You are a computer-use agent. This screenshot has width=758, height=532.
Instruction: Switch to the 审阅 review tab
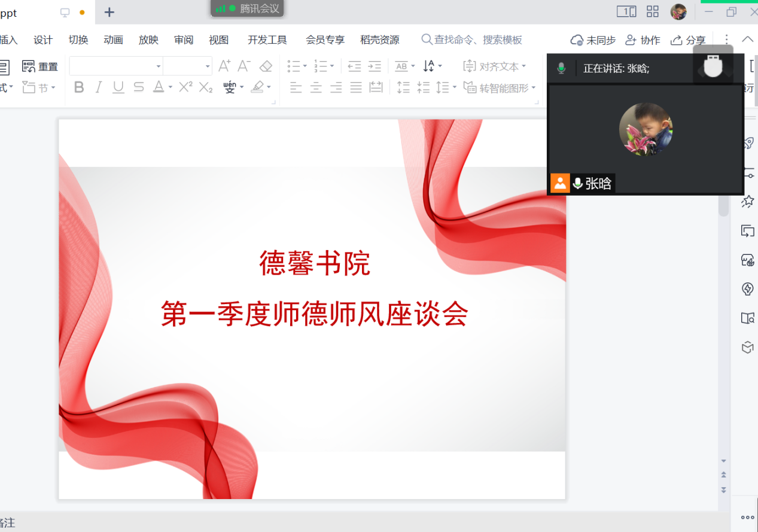184,40
